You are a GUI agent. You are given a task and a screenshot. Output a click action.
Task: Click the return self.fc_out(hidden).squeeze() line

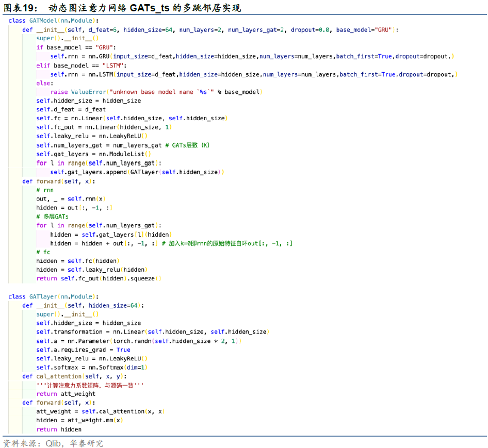(99, 278)
